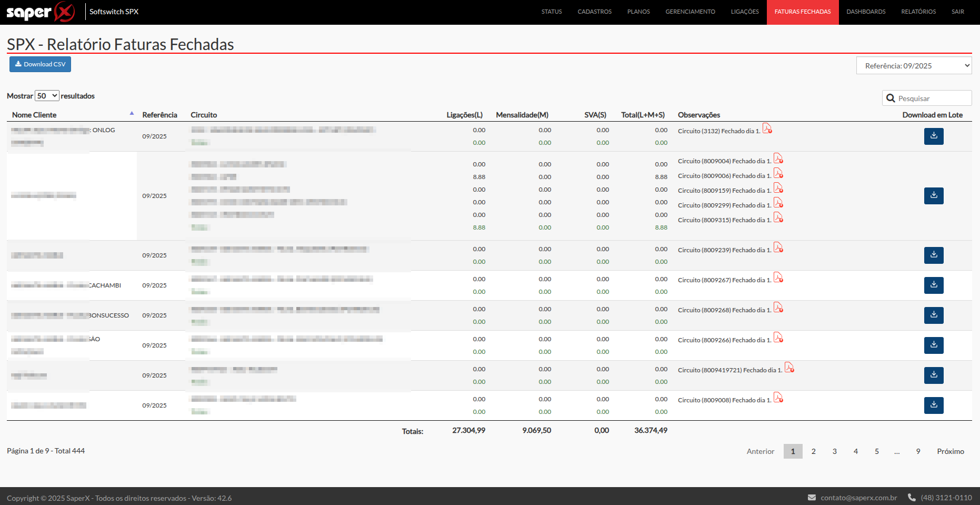This screenshot has width=980, height=505.
Task: Click batch download button for CACHAMBI row
Action: [934, 285]
